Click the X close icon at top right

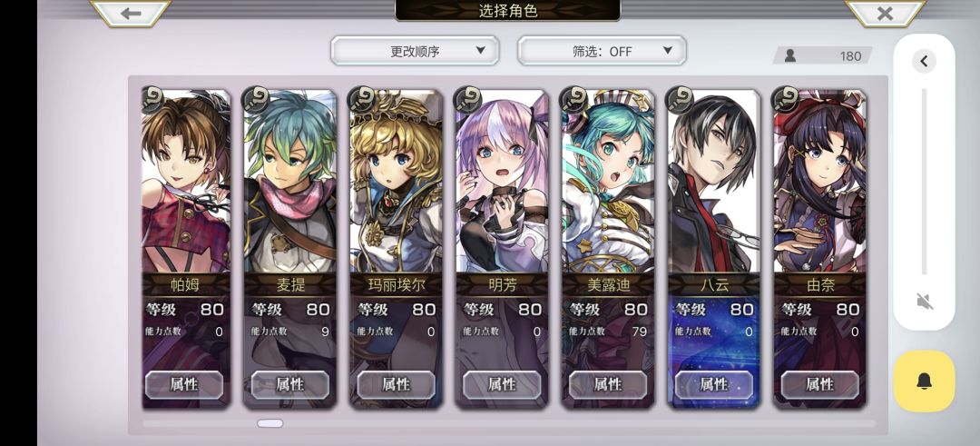click(885, 13)
